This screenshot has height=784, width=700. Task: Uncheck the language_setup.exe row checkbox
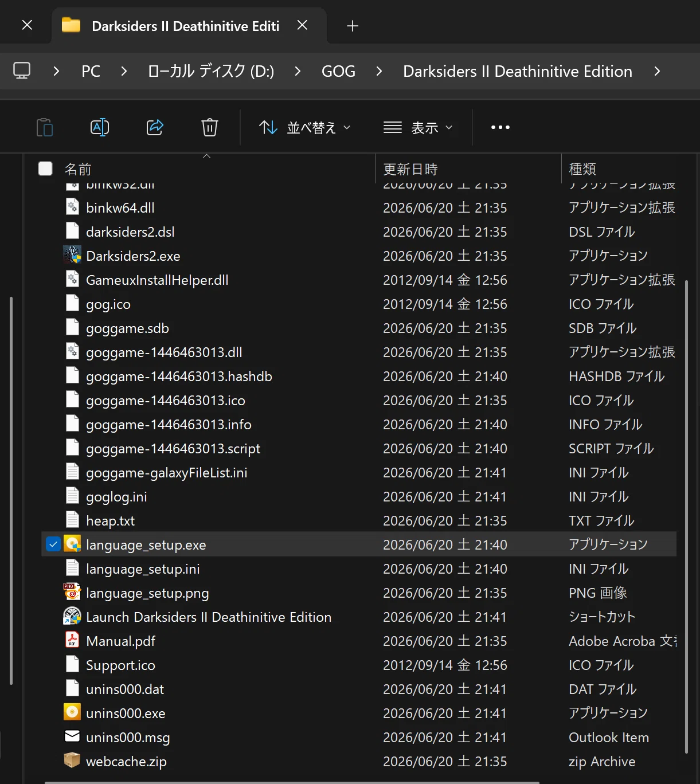[x=53, y=544]
